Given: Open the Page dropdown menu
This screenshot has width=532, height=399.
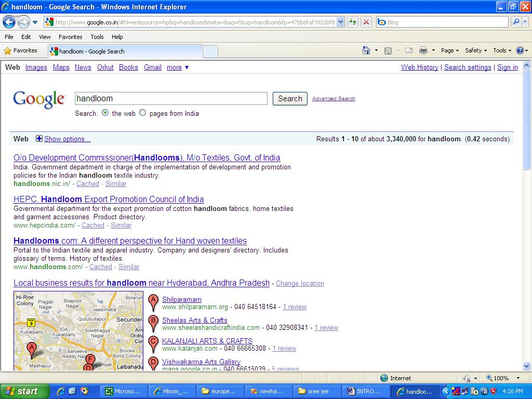Looking at the screenshot, I should pos(449,50).
